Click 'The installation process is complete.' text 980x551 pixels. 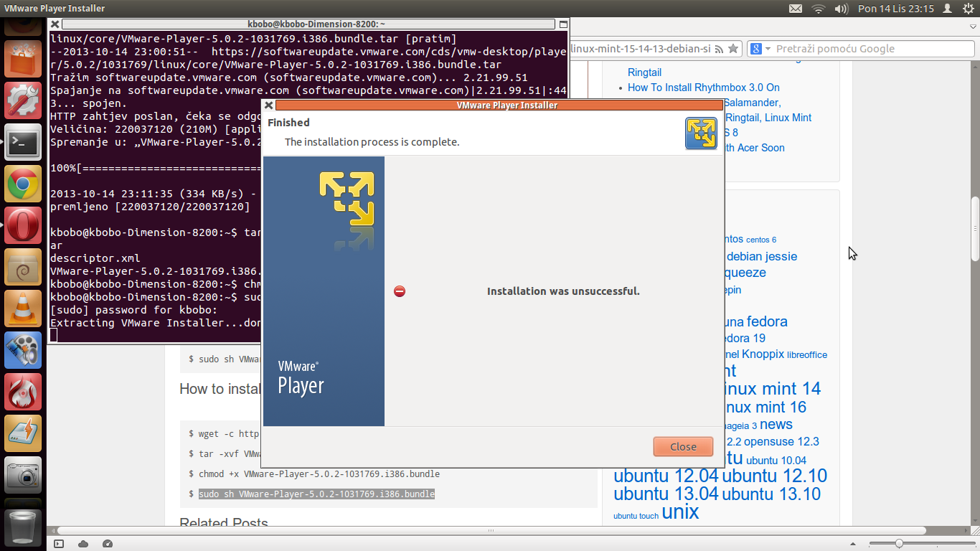click(372, 142)
